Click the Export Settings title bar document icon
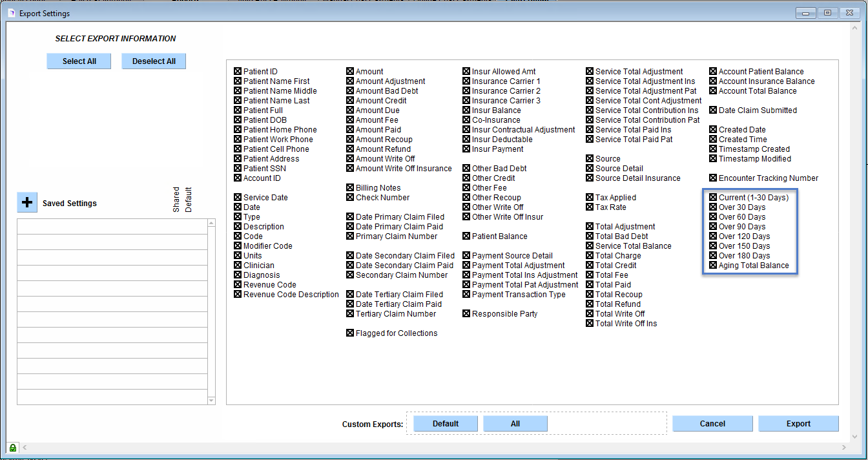 (11, 13)
